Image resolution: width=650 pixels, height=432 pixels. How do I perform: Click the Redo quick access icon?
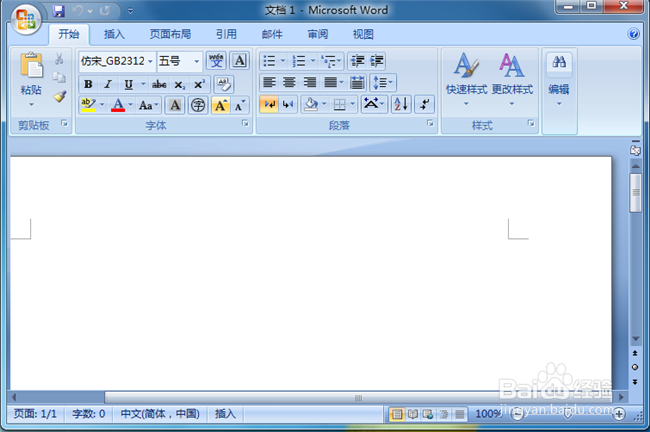tap(105, 11)
